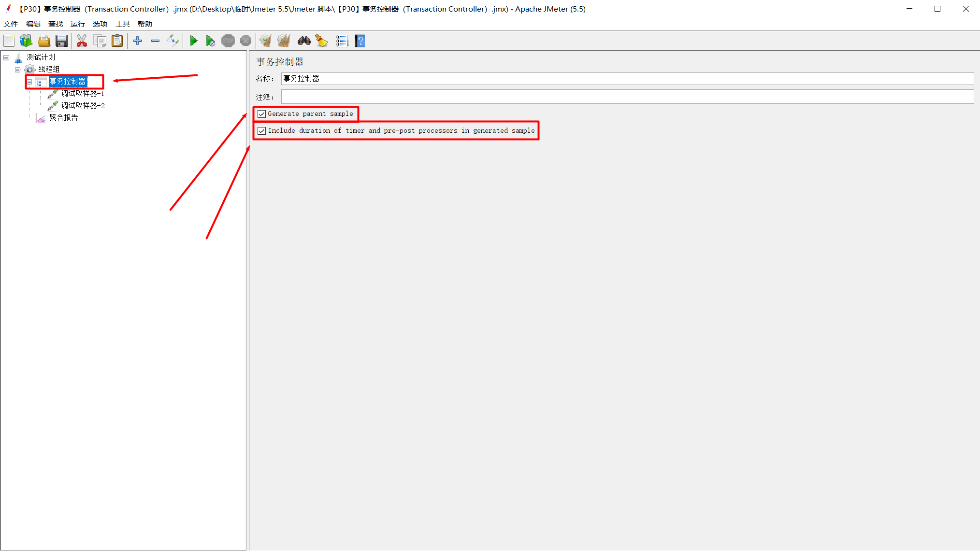Viewport: 980px width, 551px height.
Task: Maximize the JMeter window
Action: coord(937,9)
